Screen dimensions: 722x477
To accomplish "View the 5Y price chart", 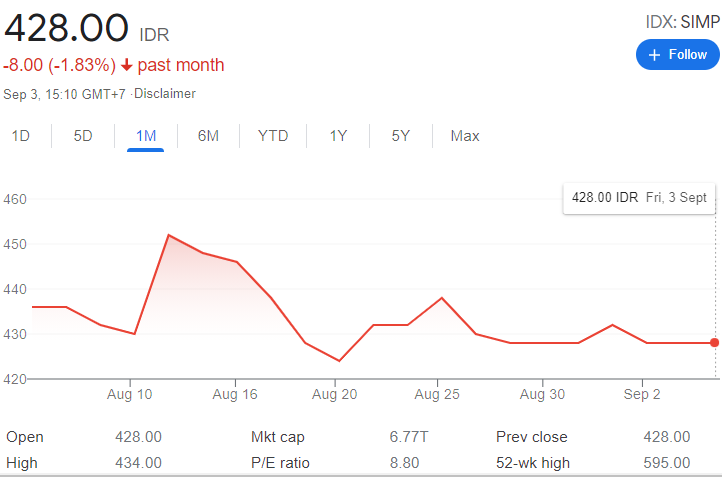I will (x=400, y=136).
